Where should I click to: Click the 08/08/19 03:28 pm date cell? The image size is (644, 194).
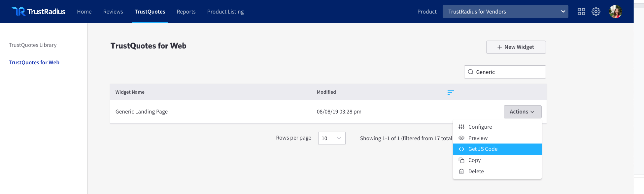point(339,112)
